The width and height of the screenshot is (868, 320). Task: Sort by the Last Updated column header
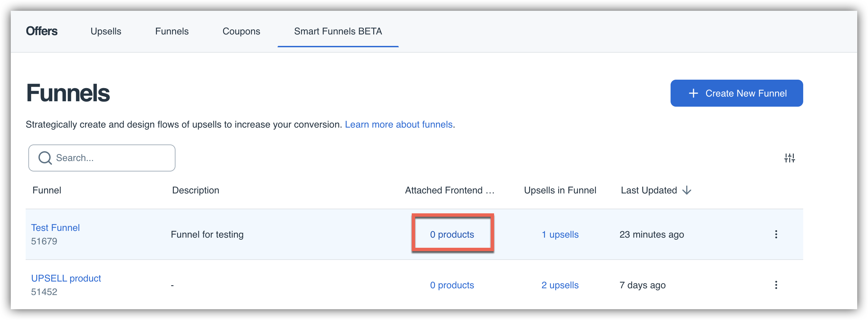coord(649,190)
